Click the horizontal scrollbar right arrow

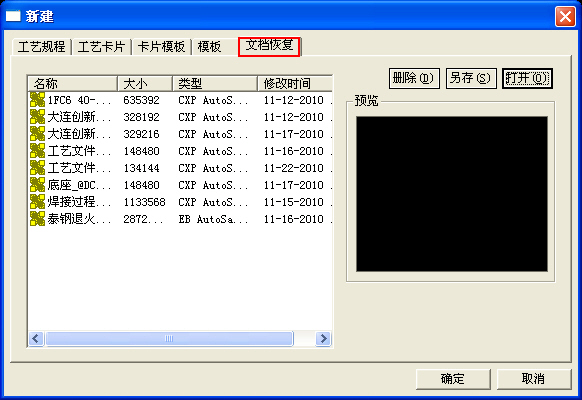(x=323, y=338)
